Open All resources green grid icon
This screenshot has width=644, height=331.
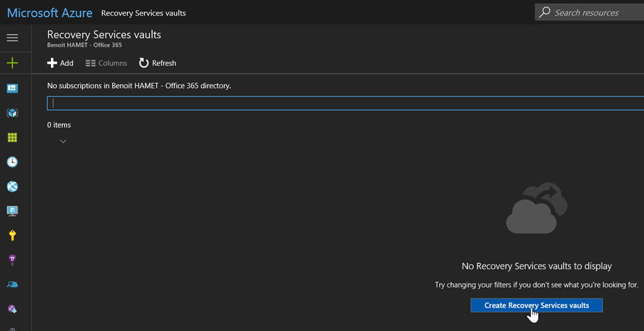12,137
